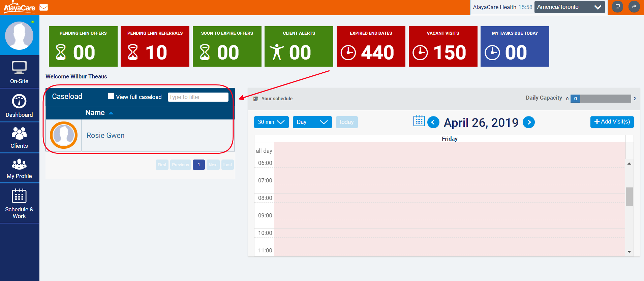Viewport: 644px width, 281px height.
Task: Focus the Type to filter field
Action: click(198, 97)
